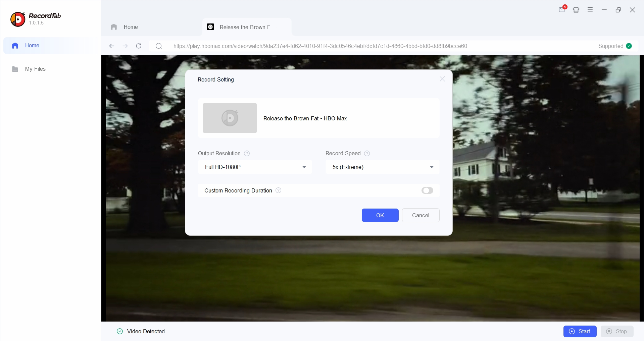Open the Output Resolution help tooltip

click(247, 153)
